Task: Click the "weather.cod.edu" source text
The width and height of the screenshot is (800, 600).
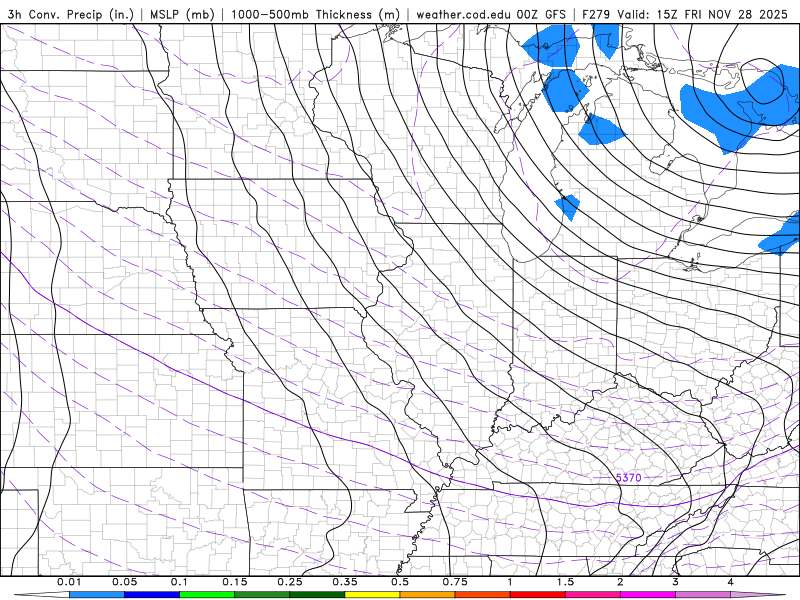Action: click(462, 14)
